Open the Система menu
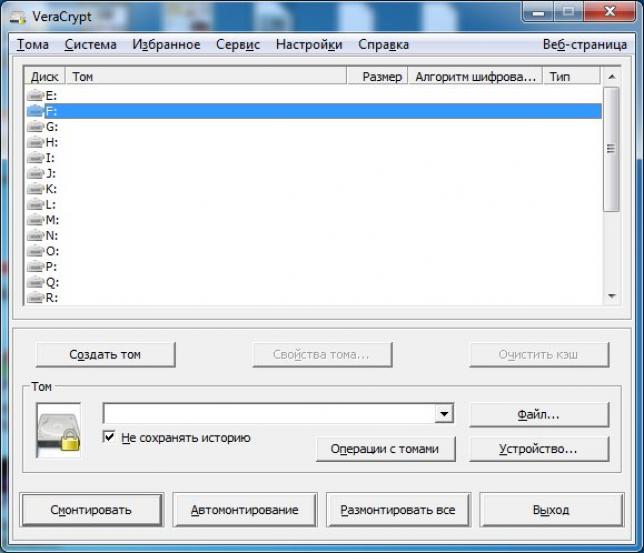 tap(90, 44)
